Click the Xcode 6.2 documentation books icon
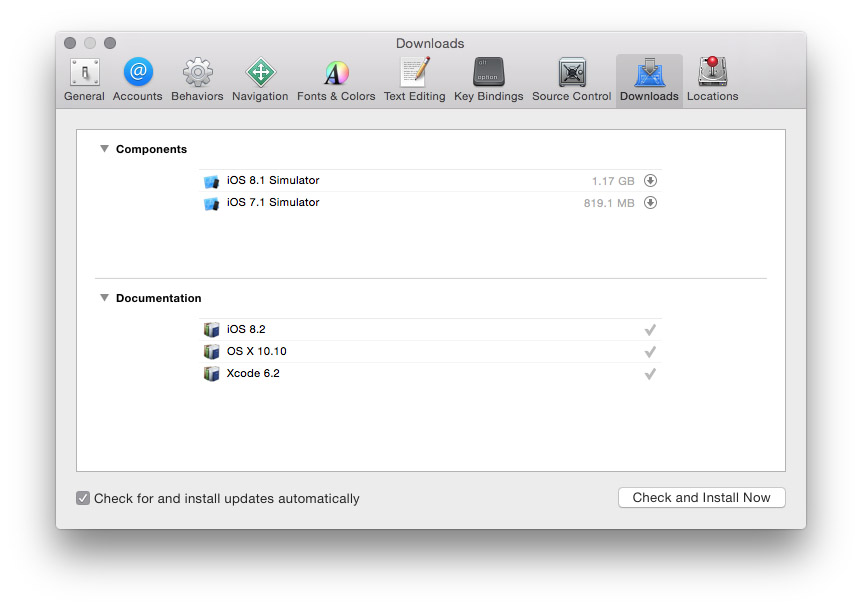Image resolution: width=862 pixels, height=609 pixels. click(x=211, y=373)
